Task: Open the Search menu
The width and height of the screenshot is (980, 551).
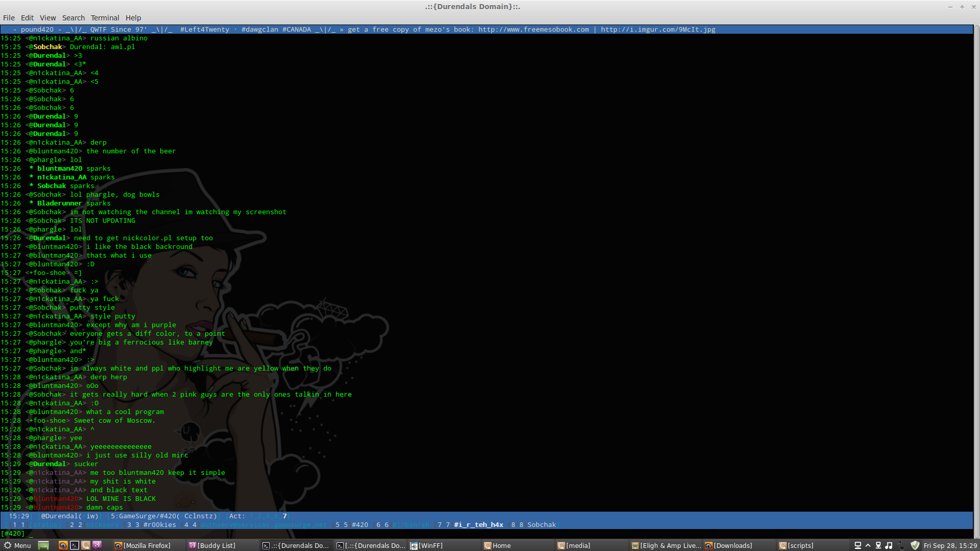Action: [x=74, y=17]
